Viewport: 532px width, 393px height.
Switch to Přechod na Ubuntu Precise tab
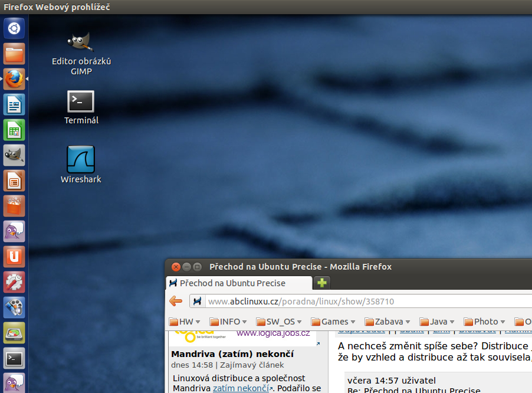pyautogui.click(x=239, y=283)
